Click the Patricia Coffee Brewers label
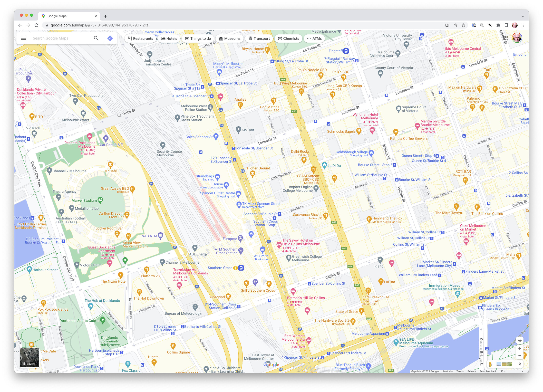Viewport: 543px width, 392px height. point(409,139)
